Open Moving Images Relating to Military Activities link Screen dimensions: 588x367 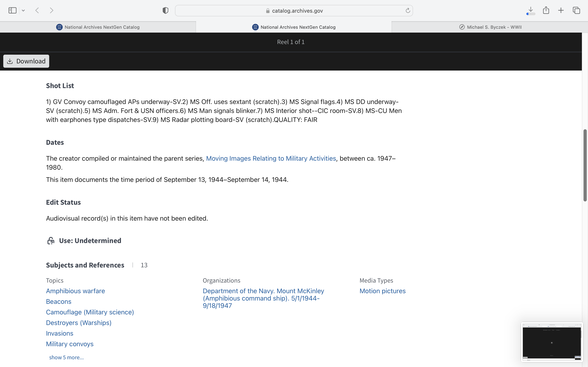pos(271,158)
